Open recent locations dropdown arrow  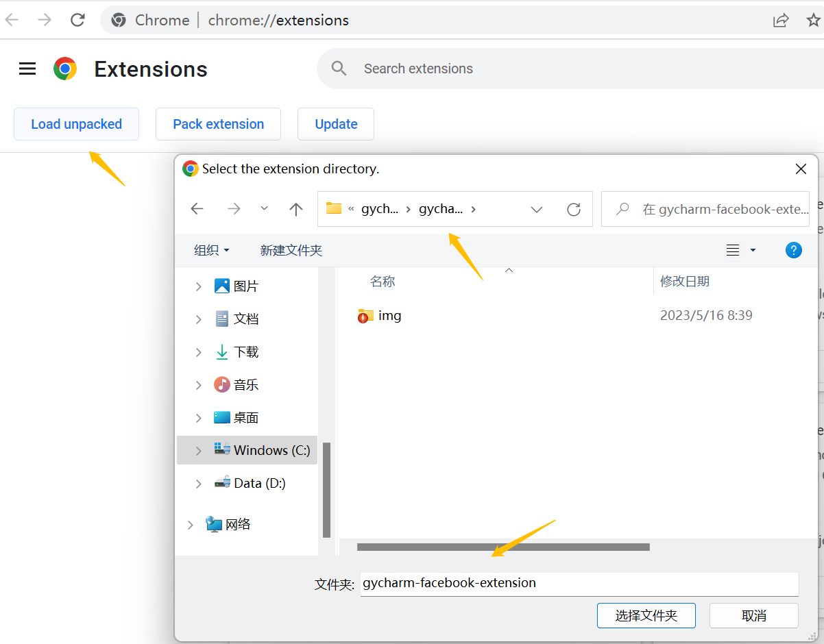tap(264, 209)
